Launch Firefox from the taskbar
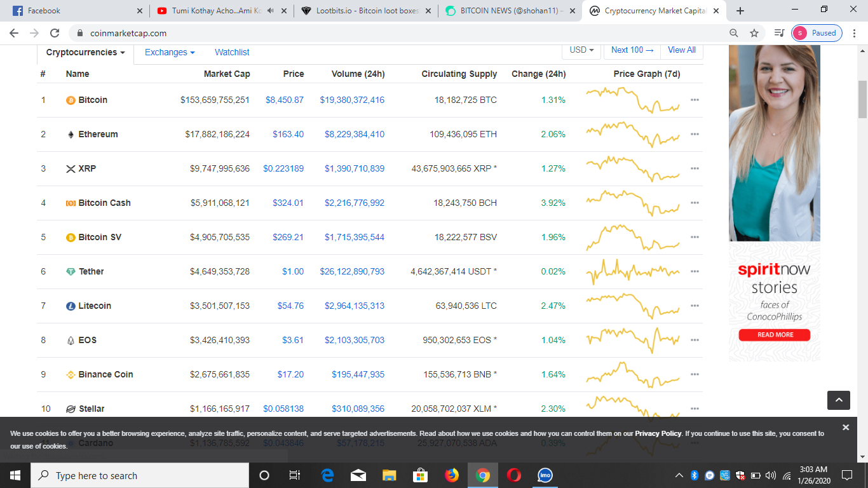This screenshot has width=868, height=488. coord(452,475)
